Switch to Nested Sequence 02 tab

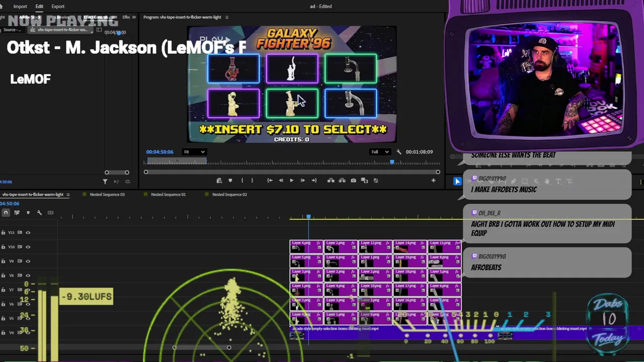click(229, 195)
